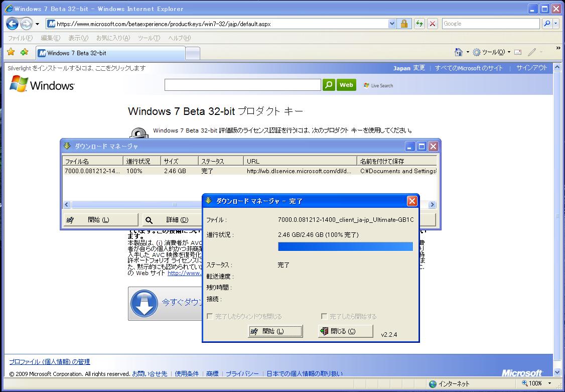565x392 pixels.
Task: Click the Windows logo on the page
Action: pyautogui.click(x=42, y=84)
